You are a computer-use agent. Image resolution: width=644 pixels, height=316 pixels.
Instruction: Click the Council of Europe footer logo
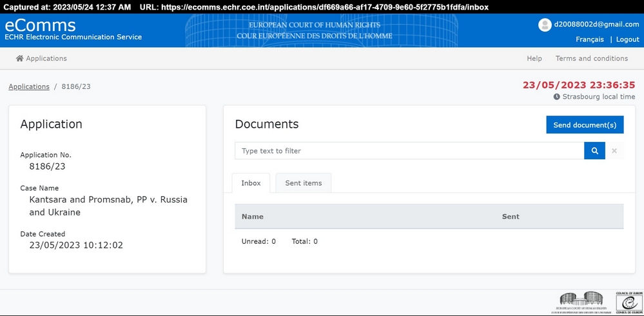628,302
